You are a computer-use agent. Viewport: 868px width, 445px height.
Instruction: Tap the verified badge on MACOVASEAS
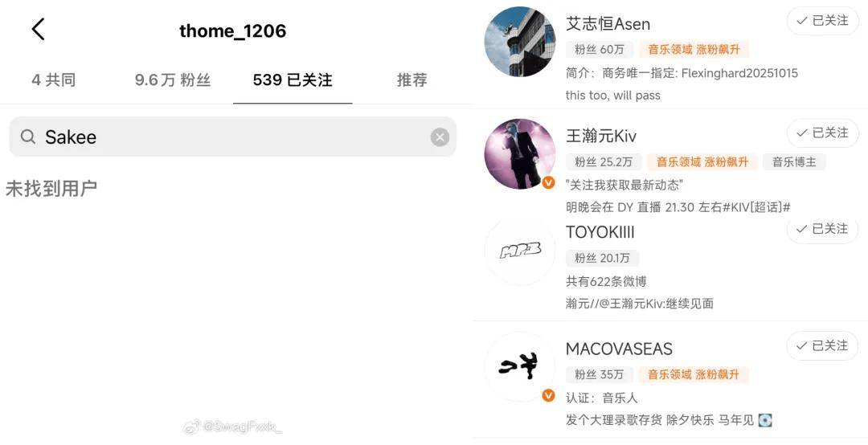548,395
